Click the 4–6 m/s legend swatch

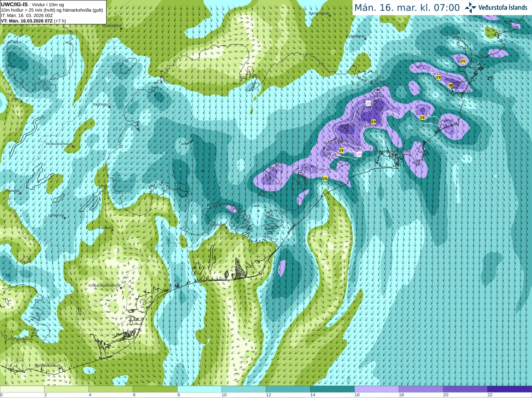point(111,389)
